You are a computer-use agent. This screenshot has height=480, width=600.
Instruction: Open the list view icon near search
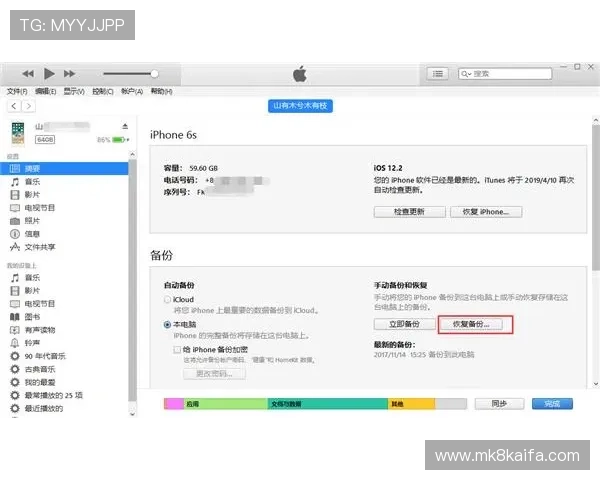click(x=437, y=73)
